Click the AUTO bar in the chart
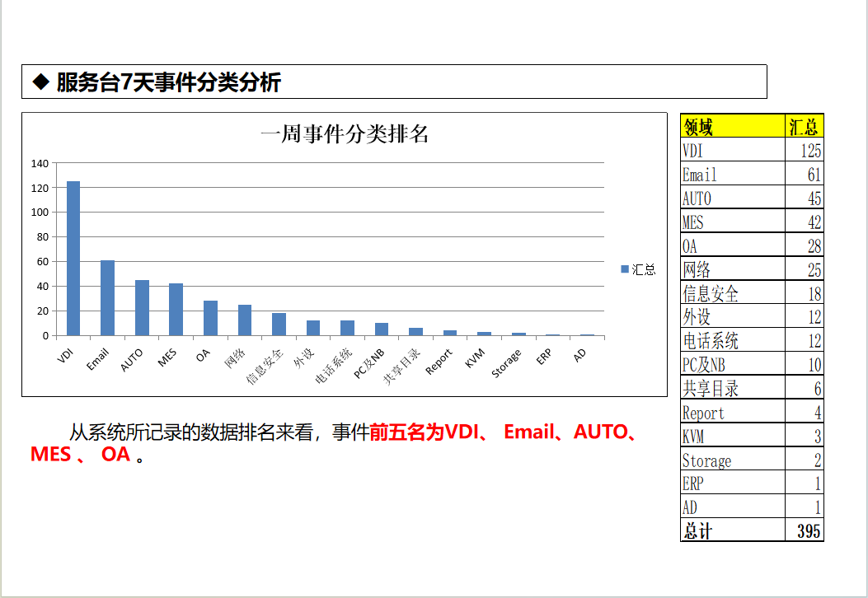 (x=142, y=307)
